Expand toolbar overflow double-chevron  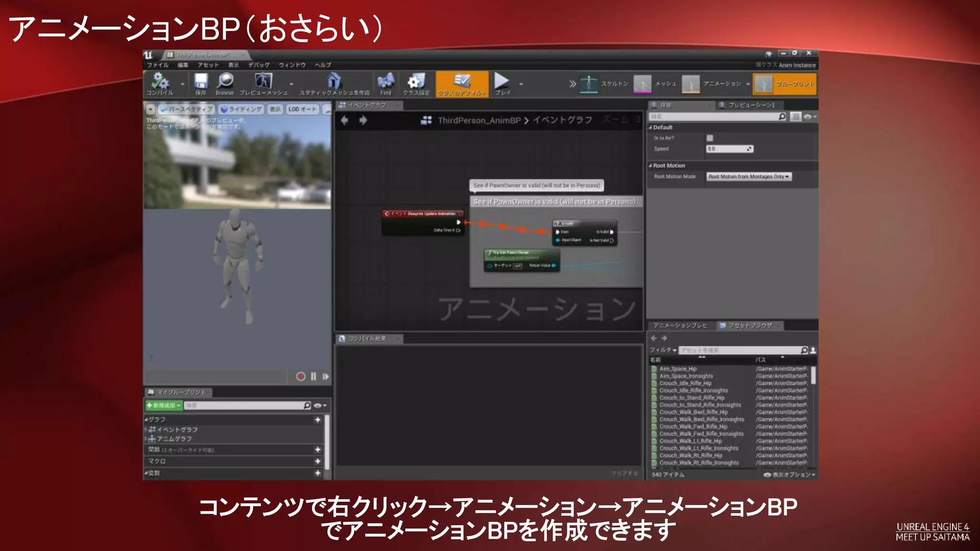pos(572,84)
